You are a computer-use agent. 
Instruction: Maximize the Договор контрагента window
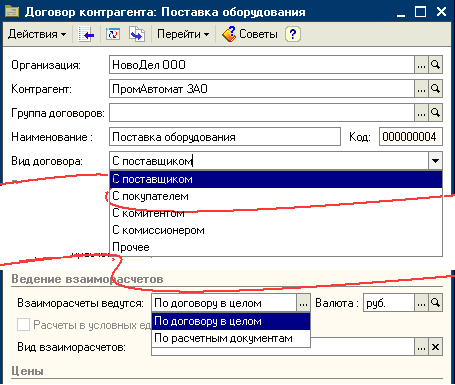click(x=421, y=12)
